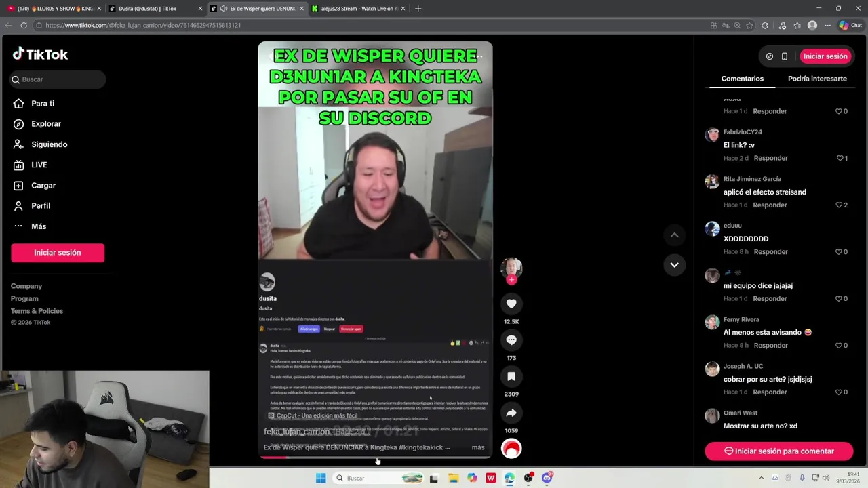Share the video using arrow icon
The width and height of the screenshot is (868, 488).
pos(511,413)
